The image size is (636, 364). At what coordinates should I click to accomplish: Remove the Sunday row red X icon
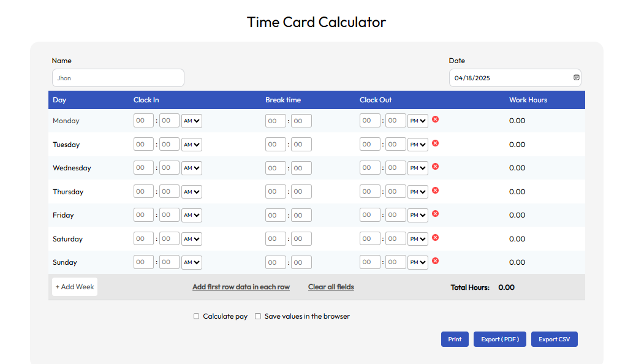435,261
